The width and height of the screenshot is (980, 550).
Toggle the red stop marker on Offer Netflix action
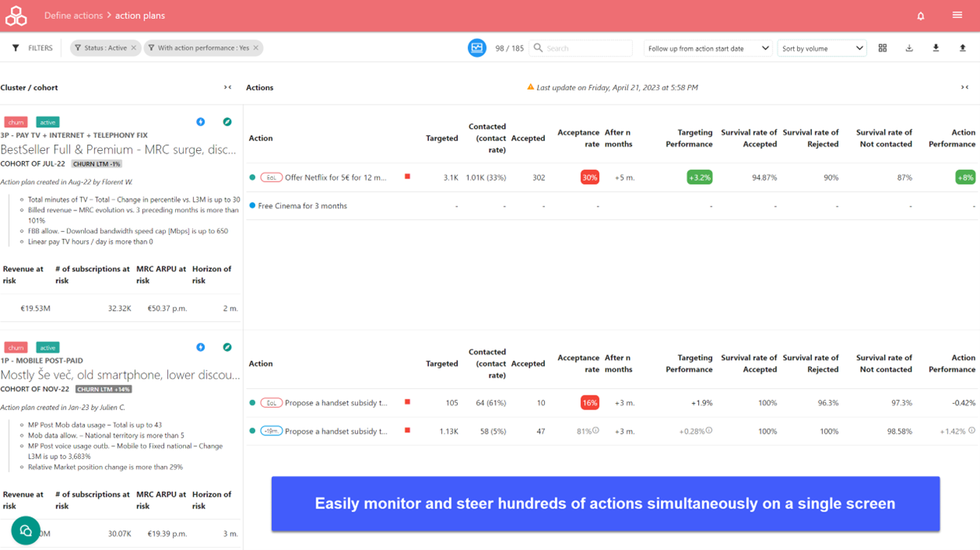(x=406, y=177)
